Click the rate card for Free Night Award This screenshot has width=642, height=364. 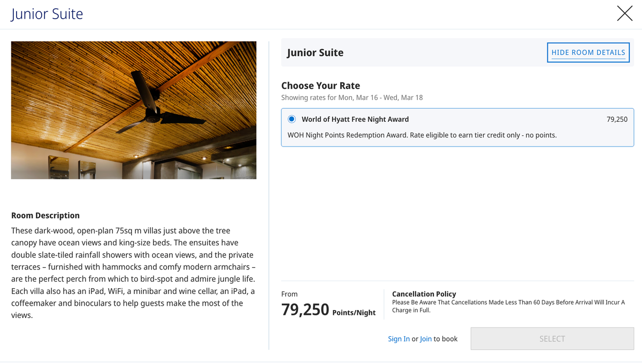[x=457, y=127]
